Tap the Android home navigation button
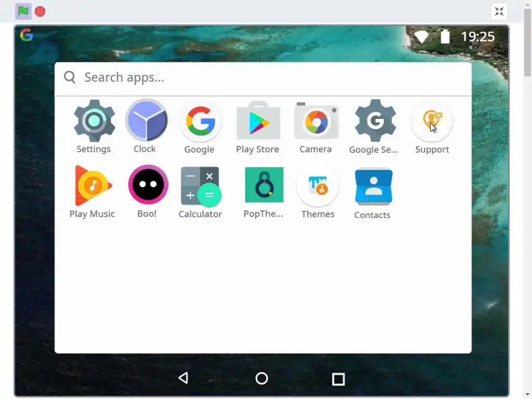Viewport: 532px width, 399px height. tap(262, 378)
